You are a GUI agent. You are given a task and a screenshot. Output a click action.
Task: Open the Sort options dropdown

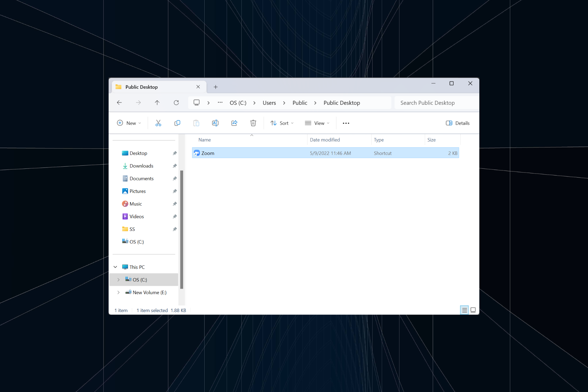(282, 123)
